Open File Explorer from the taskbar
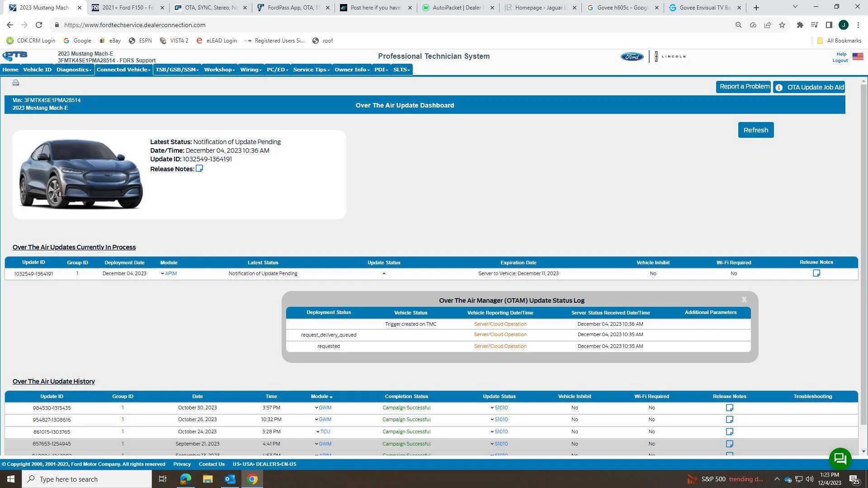Image resolution: width=868 pixels, height=488 pixels. (208, 479)
